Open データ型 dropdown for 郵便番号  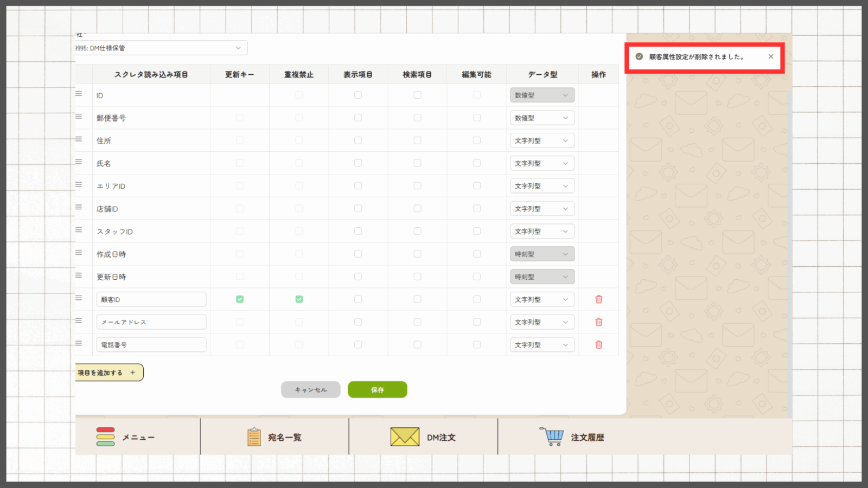coord(541,118)
